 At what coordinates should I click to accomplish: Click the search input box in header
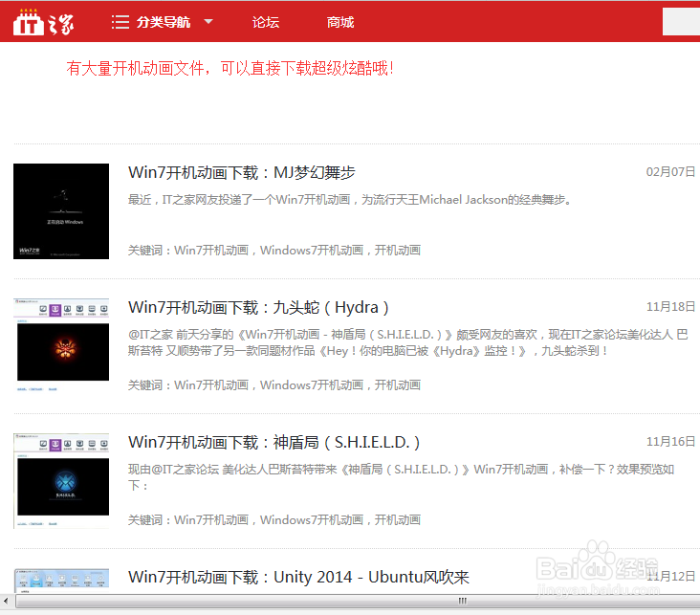(681, 21)
